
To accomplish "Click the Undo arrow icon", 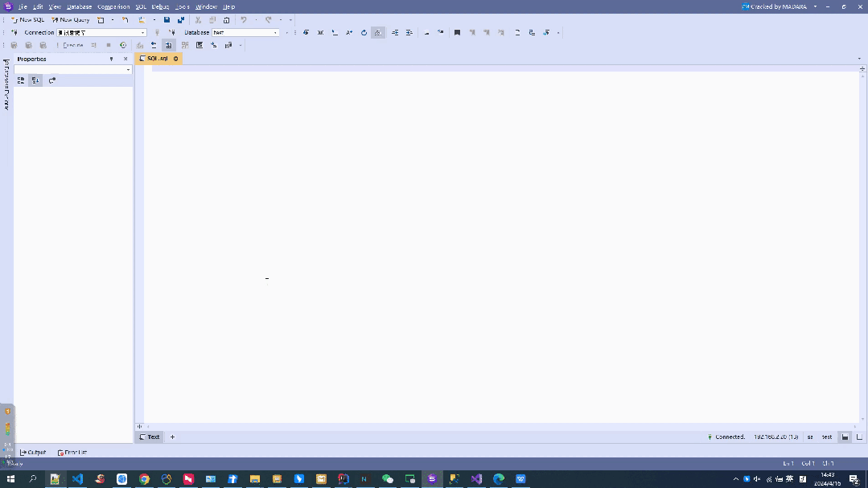I will (244, 19).
